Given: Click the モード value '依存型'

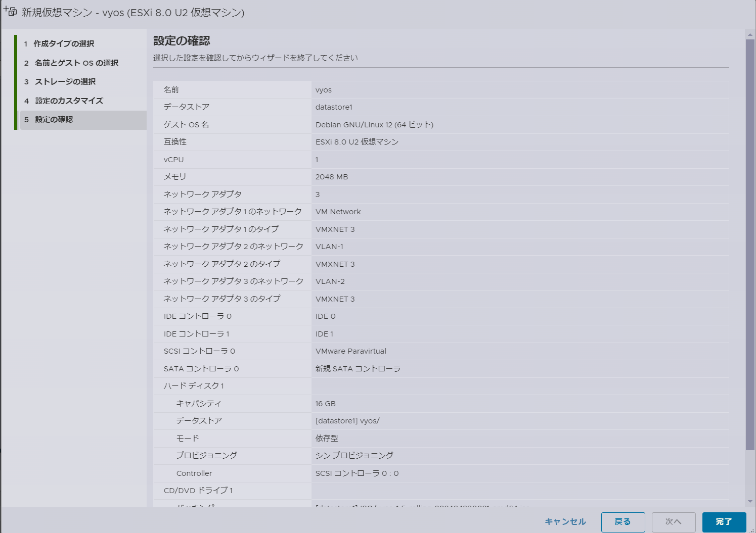Looking at the screenshot, I should coord(327,439).
